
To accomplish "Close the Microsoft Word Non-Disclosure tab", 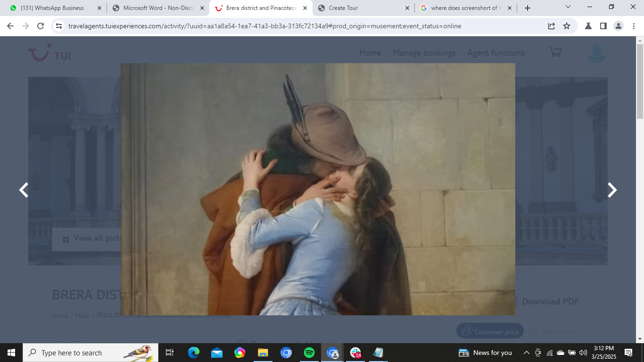I will 202,8.
